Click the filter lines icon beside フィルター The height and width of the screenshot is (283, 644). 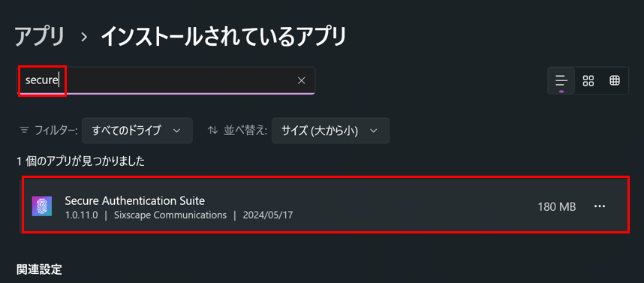click(24, 131)
